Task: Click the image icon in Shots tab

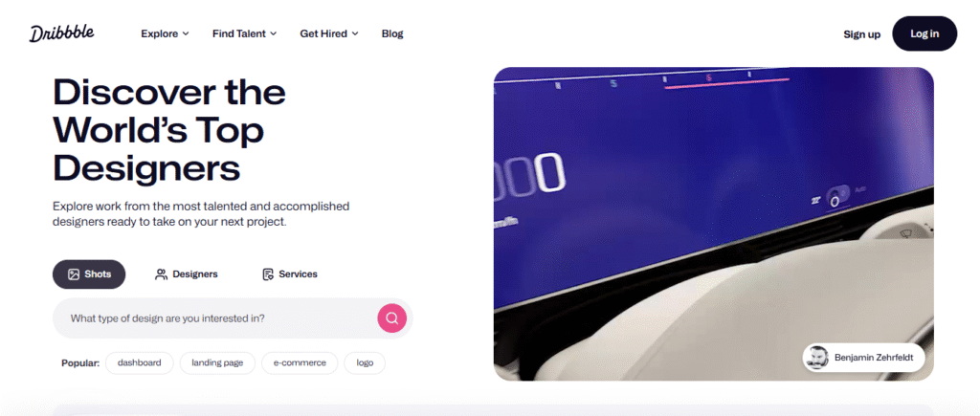Action: click(74, 274)
